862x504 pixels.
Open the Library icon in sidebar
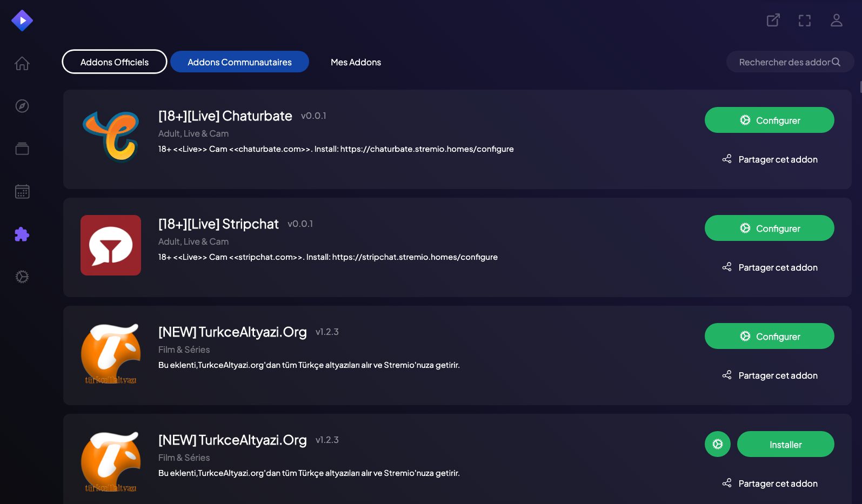pos(22,149)
